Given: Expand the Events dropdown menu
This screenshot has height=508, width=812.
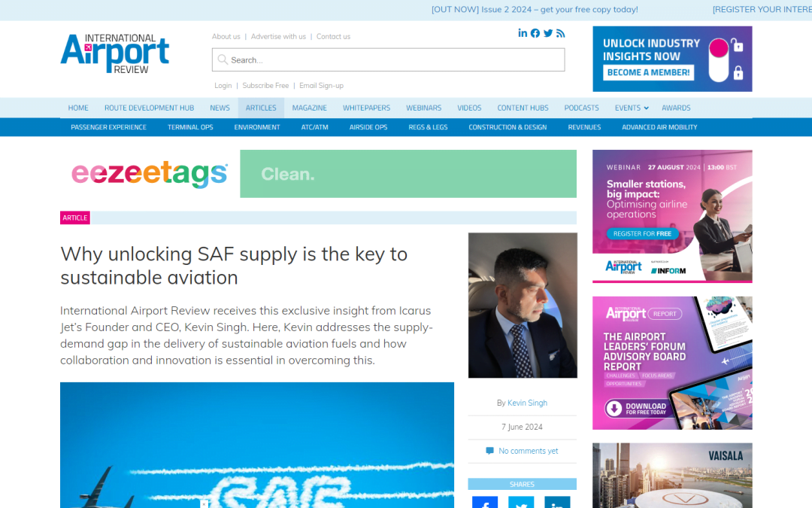Looking at the screenshot, I should point(632,108).
